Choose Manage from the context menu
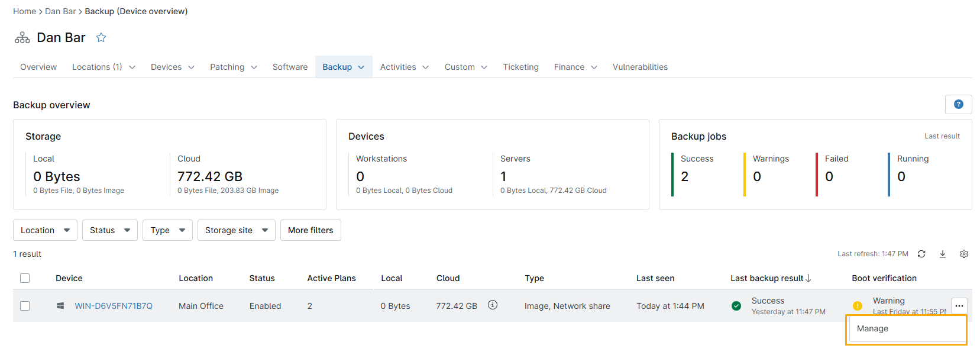The image size is (980, 358). [x=872, y=329]
